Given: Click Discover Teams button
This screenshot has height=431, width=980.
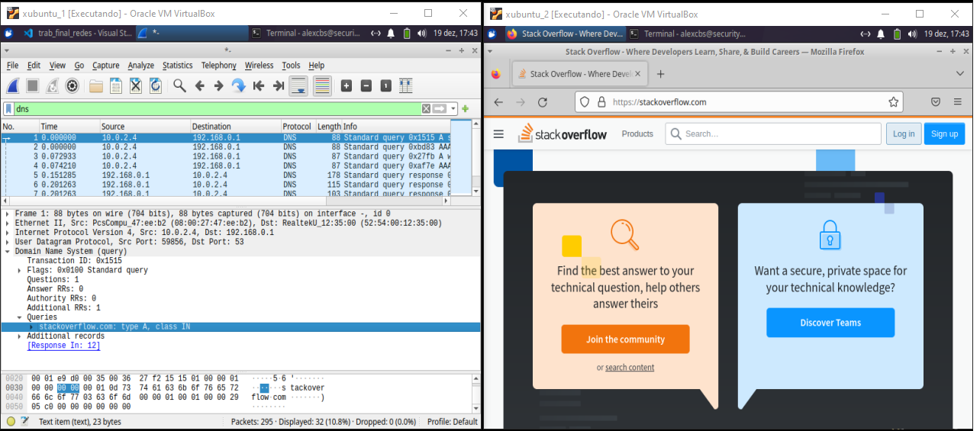Looking at the screenshot, I should coord(830,323).
